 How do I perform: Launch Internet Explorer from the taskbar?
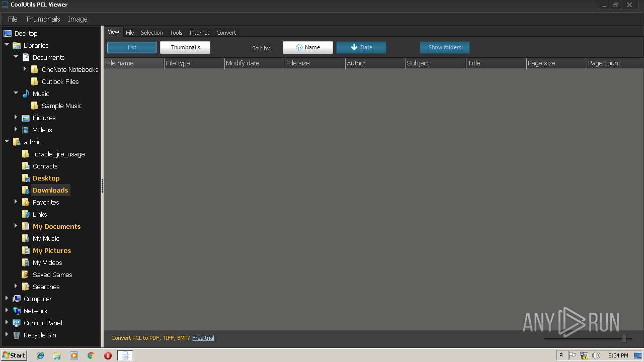click(40, 355)
